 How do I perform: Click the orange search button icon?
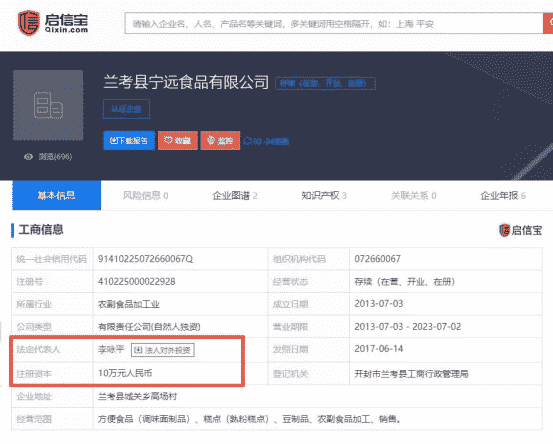click(548, 23)
